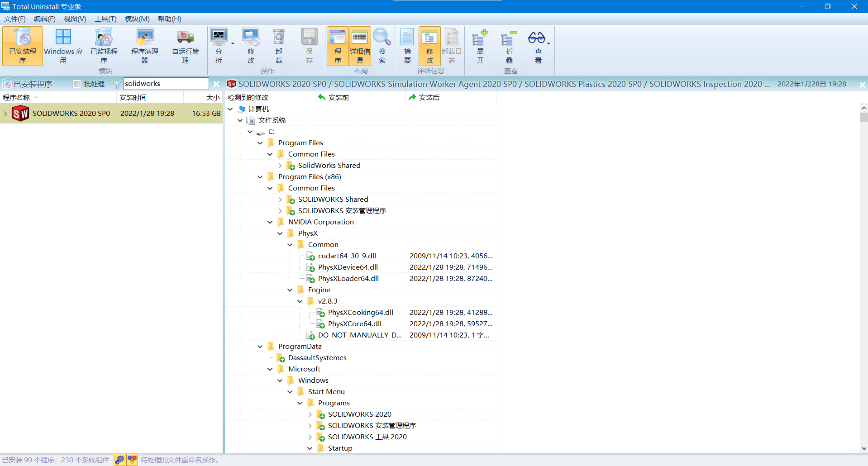Click the 已安装程序 panel title icon
868x466 pixels.
tap(7, 84)
